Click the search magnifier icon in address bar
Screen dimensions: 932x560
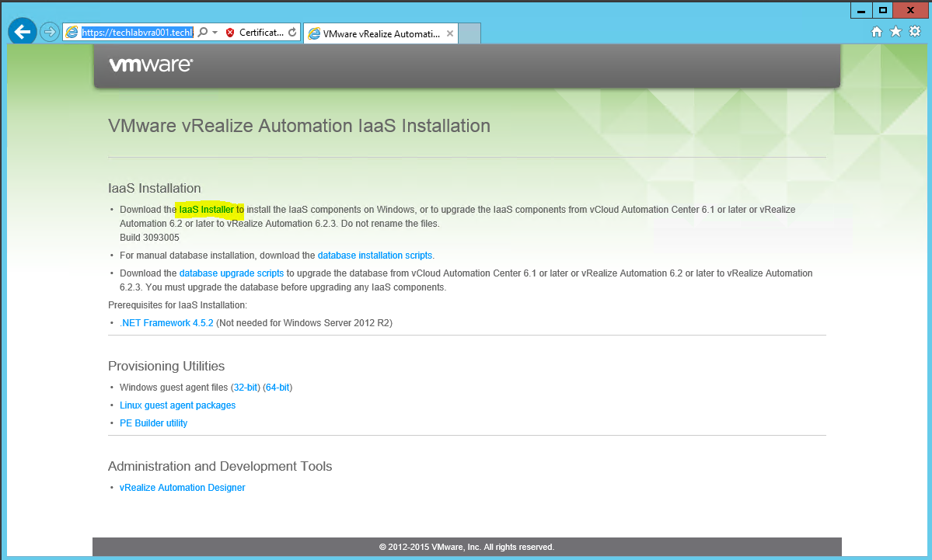point(203,32)
